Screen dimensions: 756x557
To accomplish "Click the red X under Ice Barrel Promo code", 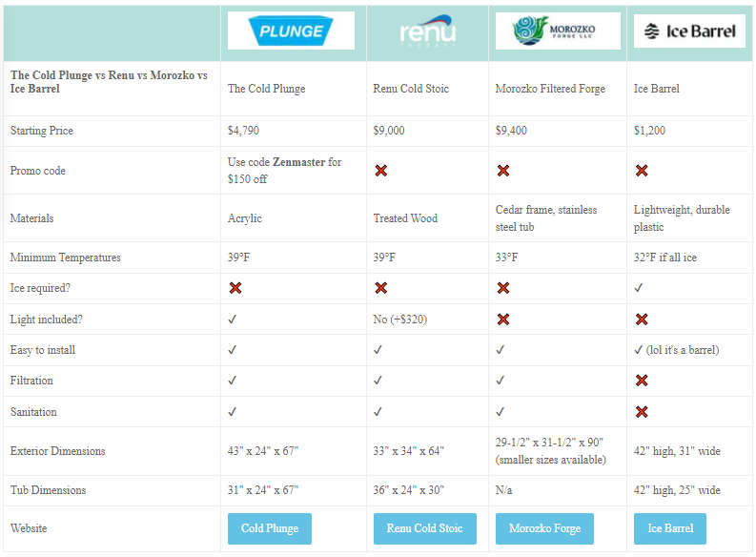I will 642,170.
